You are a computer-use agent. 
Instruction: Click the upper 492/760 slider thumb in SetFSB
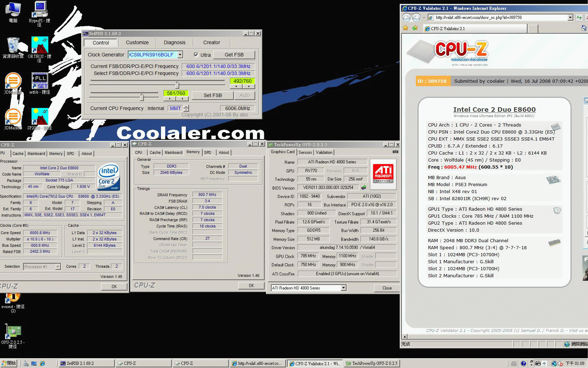tap(177, 85)
